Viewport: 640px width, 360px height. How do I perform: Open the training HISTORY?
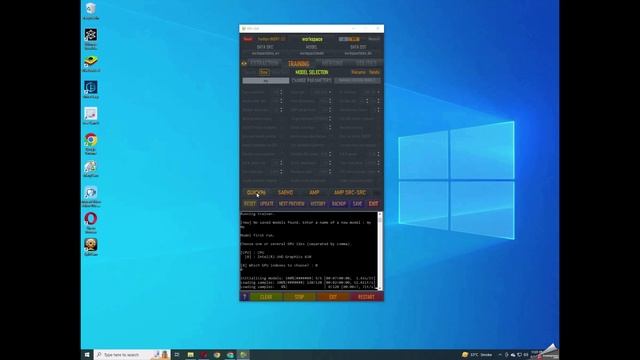[318, 203]
